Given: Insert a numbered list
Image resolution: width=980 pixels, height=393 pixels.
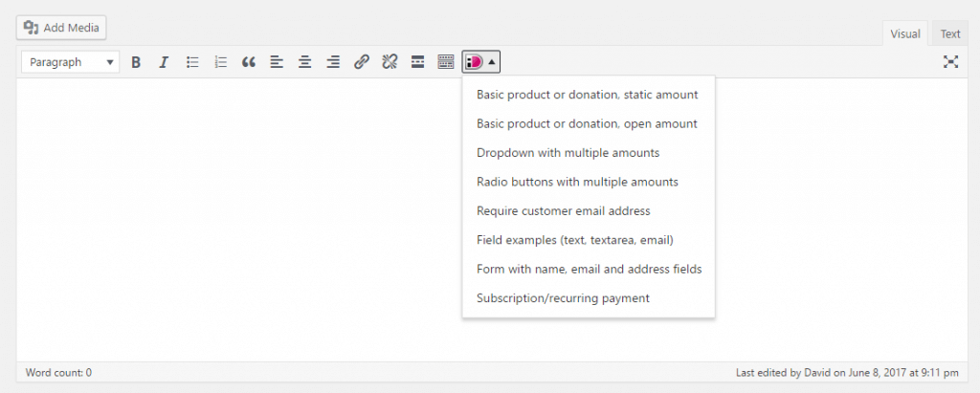Looking at the screenshot, I should [x=221, y=62].
